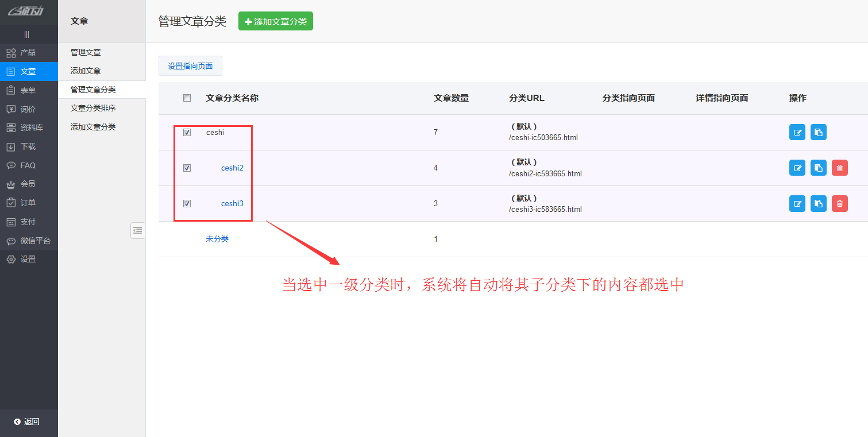This screenshot has width=868, height=437.
Task: Open the ceshi3 category link
Action: (x=232, y=203)
